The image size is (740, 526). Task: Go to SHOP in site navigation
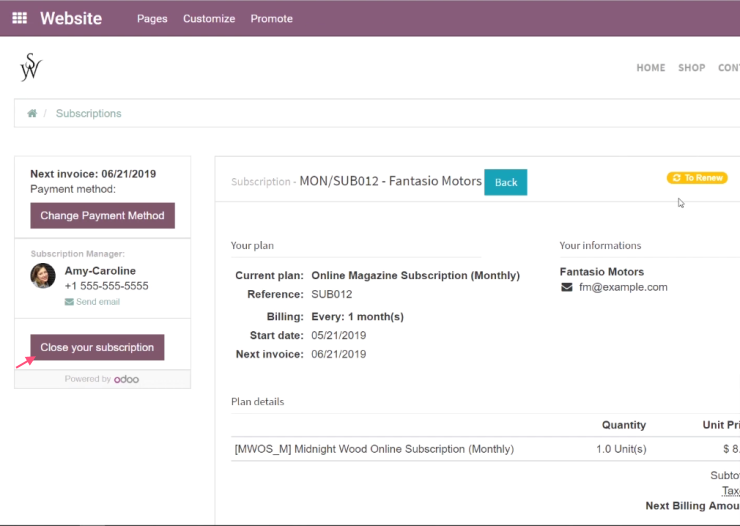click(691, 67)
